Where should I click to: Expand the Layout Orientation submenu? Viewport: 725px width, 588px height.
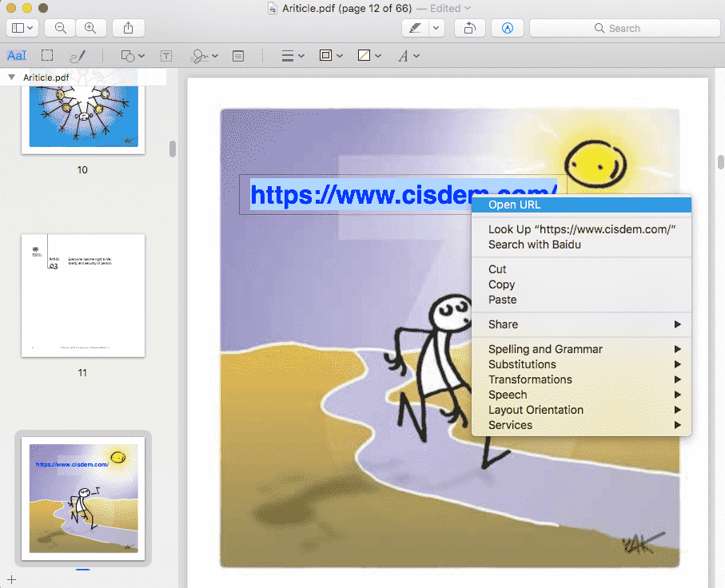click(581, 410)
